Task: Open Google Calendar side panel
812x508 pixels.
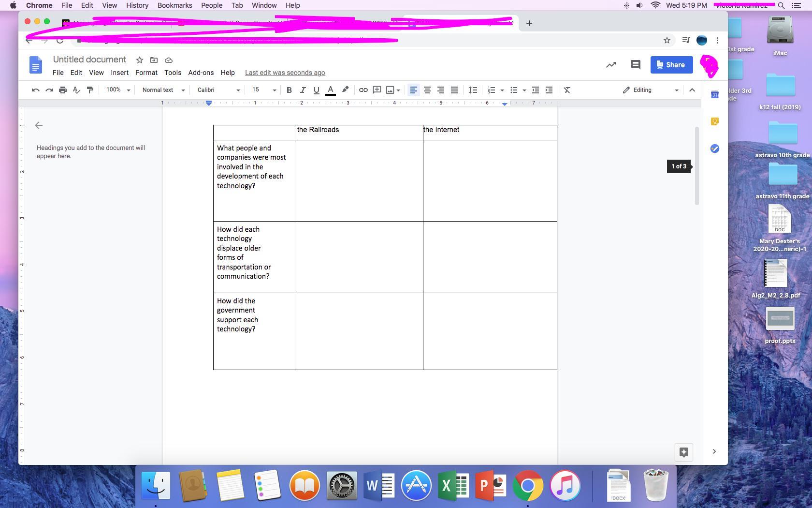Action: (715, 95)
